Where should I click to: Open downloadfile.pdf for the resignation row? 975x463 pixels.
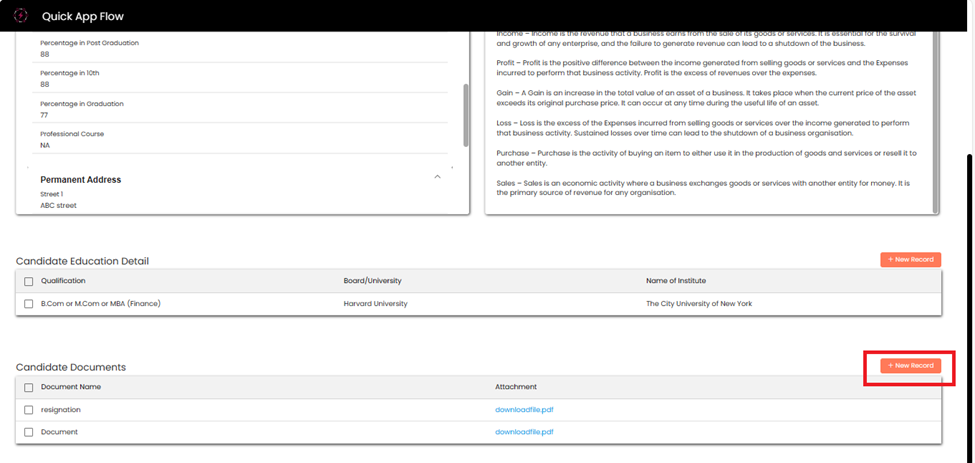click(x=524, y=410)
